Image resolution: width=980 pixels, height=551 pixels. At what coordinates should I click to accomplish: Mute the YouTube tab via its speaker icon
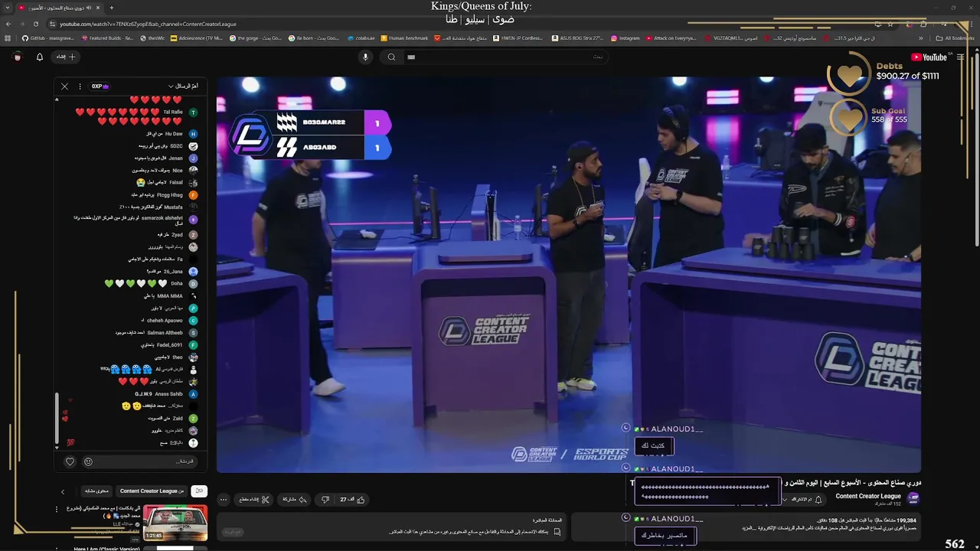89,8
